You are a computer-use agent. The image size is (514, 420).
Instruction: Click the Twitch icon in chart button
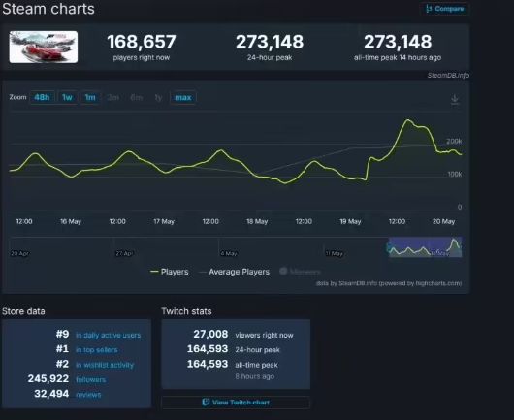click(206, 402)
